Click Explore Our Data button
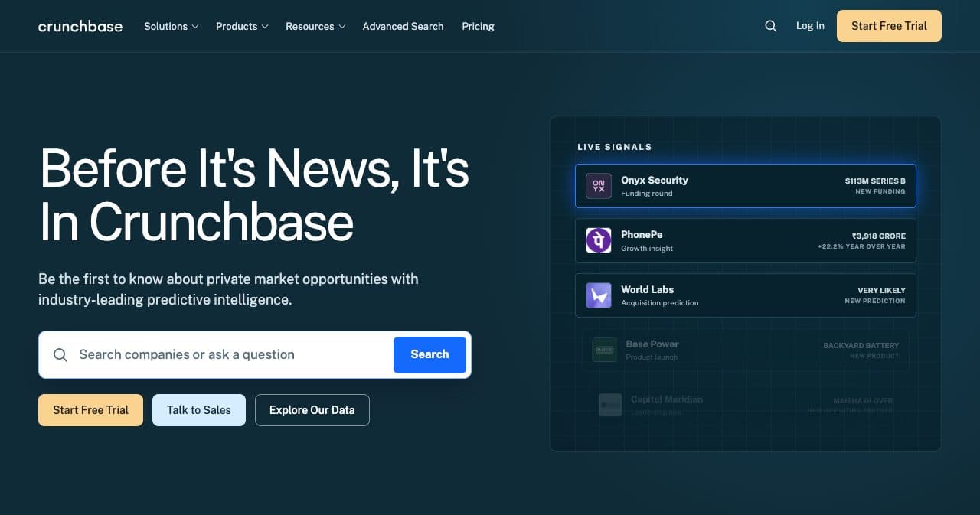 [312, 410]
